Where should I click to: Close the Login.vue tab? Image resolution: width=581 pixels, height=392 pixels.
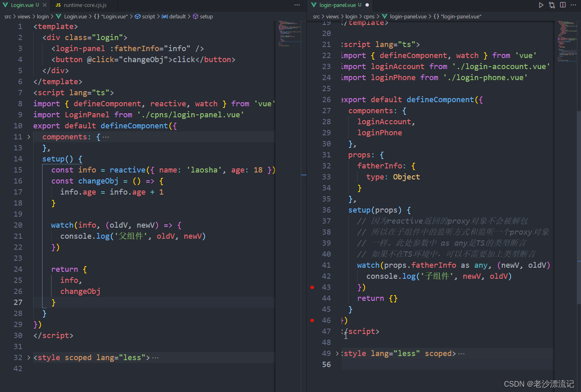[x=45, y=5]
